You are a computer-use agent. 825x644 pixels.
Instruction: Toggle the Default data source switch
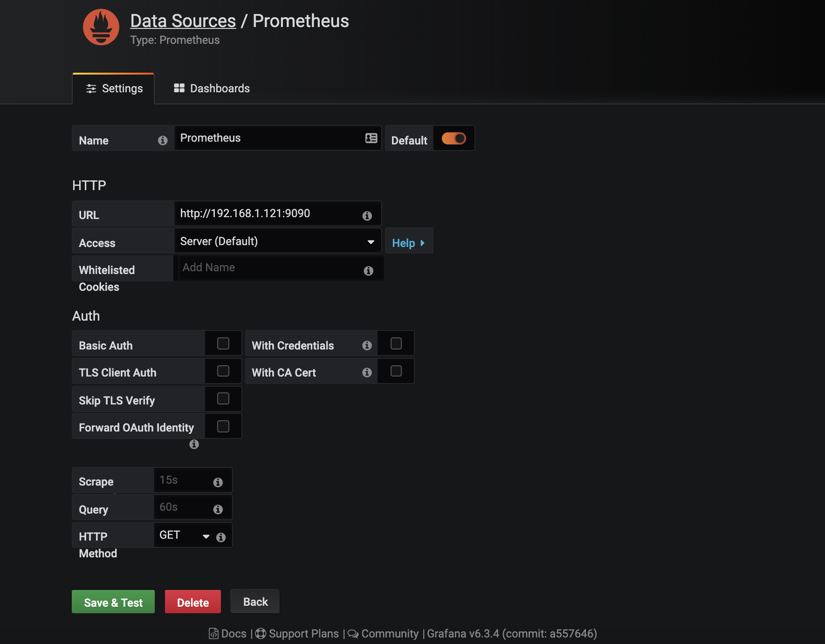coord(454,138)
